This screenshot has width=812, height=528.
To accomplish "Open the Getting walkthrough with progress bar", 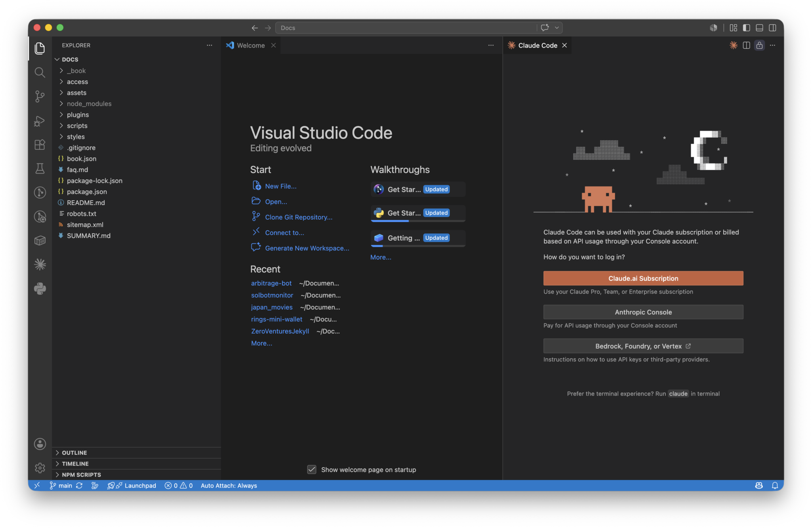I will tap(418, 238).
